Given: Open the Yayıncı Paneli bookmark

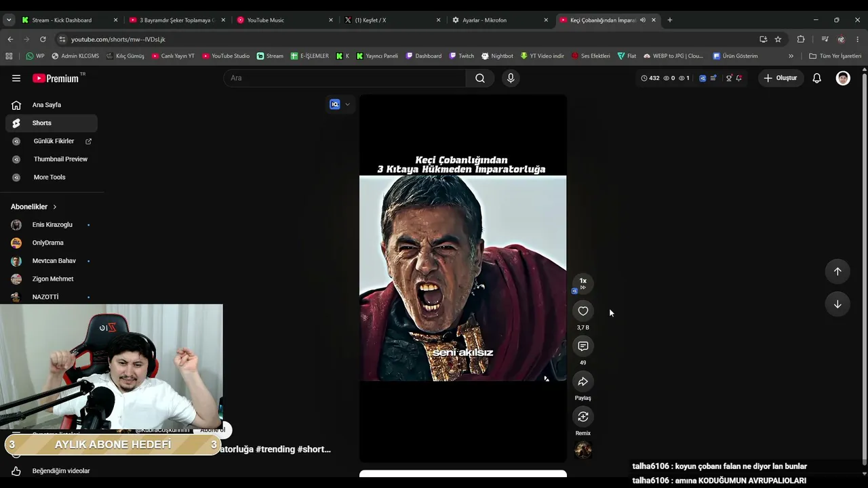Looking at the screenshot, I should click(x=378, y=56).
